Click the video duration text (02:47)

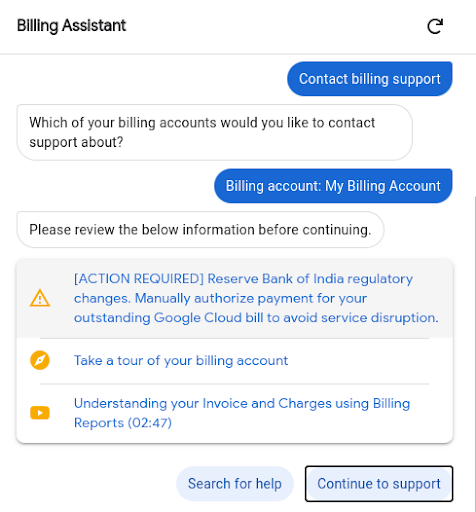(x=150, y=423)
